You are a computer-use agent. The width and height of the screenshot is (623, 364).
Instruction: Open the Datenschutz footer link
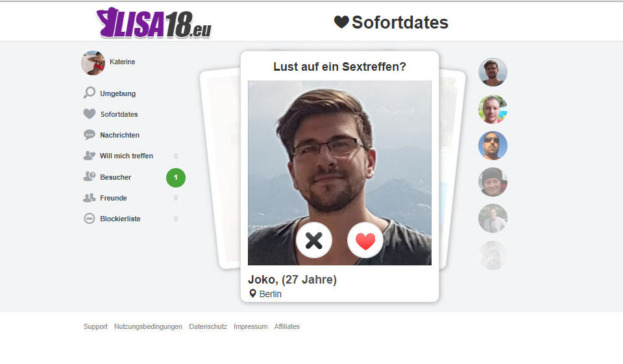(208, 326)
